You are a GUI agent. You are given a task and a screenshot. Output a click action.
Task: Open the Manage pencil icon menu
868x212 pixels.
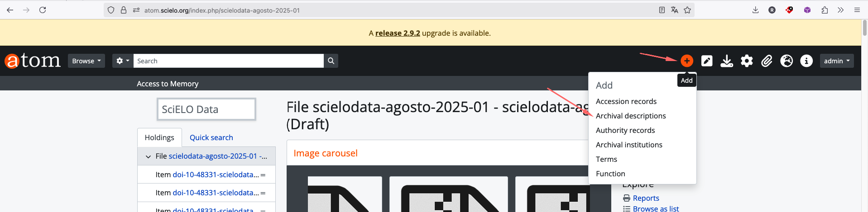pos(706,61)
